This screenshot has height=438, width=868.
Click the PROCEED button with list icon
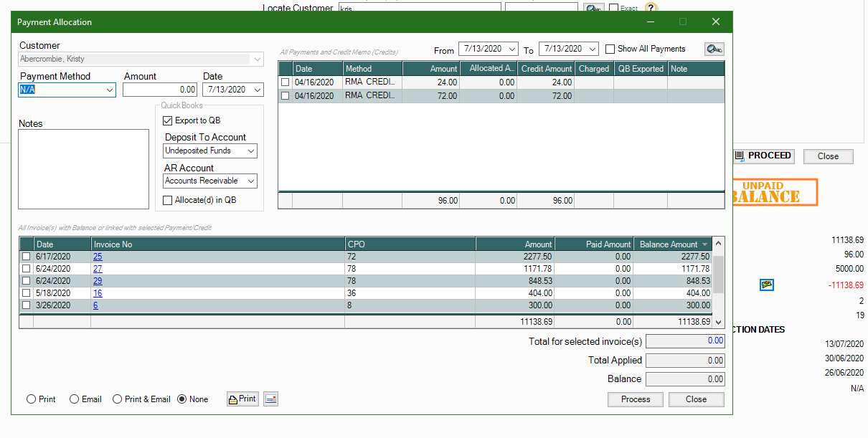coord(763,156)
